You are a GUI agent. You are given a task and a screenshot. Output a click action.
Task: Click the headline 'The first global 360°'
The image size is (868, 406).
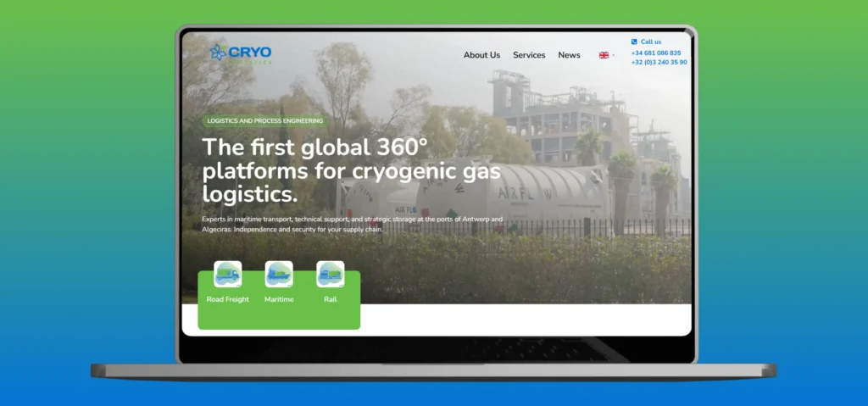[x=315, y=147]
